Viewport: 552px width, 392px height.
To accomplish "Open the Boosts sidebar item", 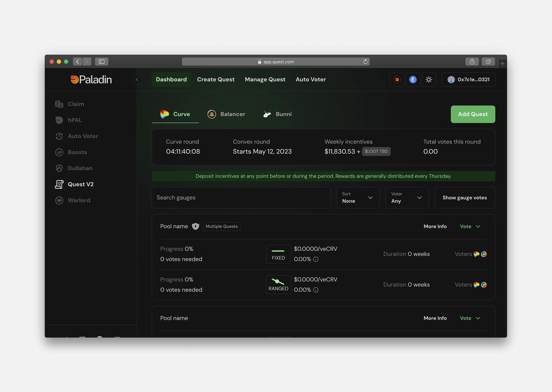I will 71,152.
